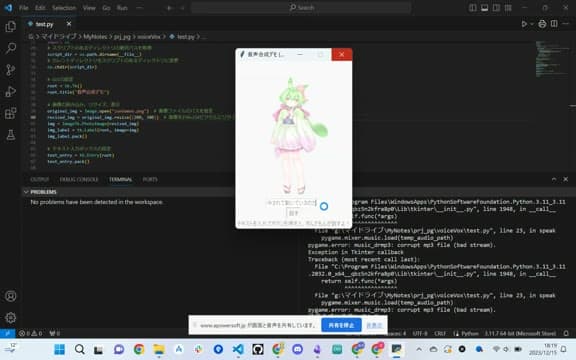Toggle the primary side bar layout icon
This screenshot has height=360, width=576.
[473, 8]
